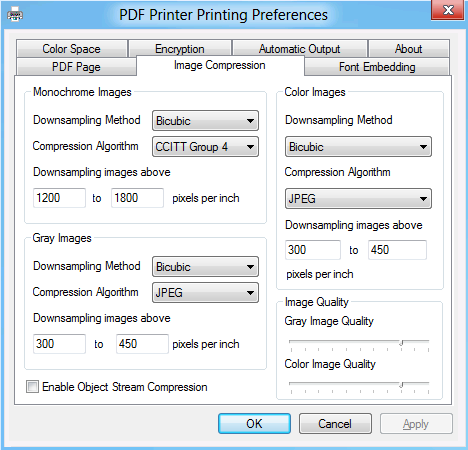Click the printer icon in title bar
Screen dimensions: 468x450
(x=15, y=15)
